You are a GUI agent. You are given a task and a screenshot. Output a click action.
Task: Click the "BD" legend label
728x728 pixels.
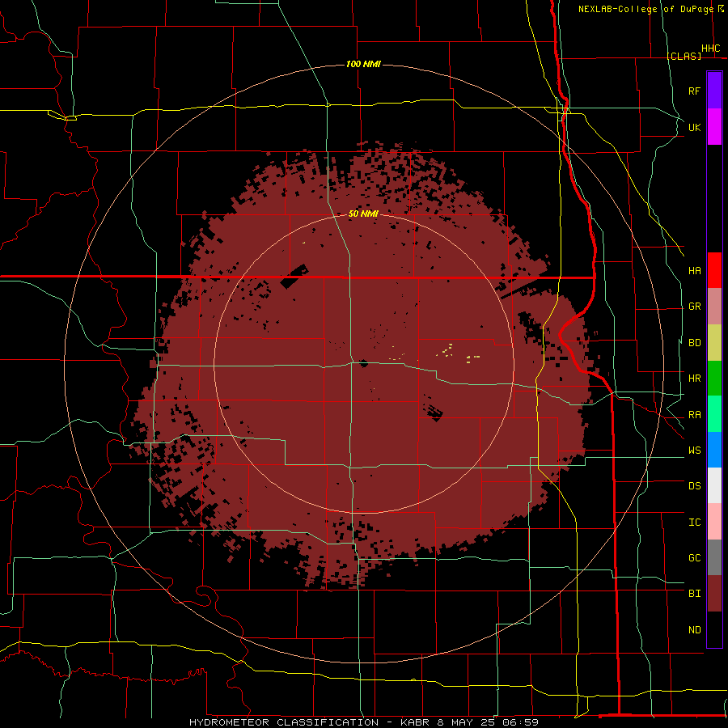pyautogui.click(x=694, y=343)
